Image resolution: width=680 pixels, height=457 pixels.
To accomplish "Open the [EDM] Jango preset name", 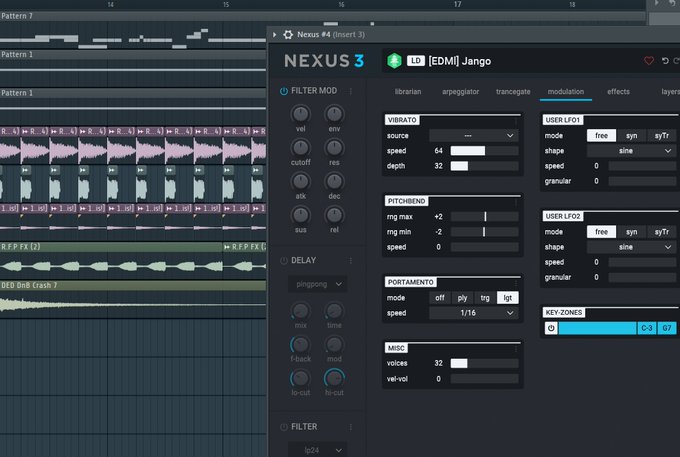I will click(460, 61).
